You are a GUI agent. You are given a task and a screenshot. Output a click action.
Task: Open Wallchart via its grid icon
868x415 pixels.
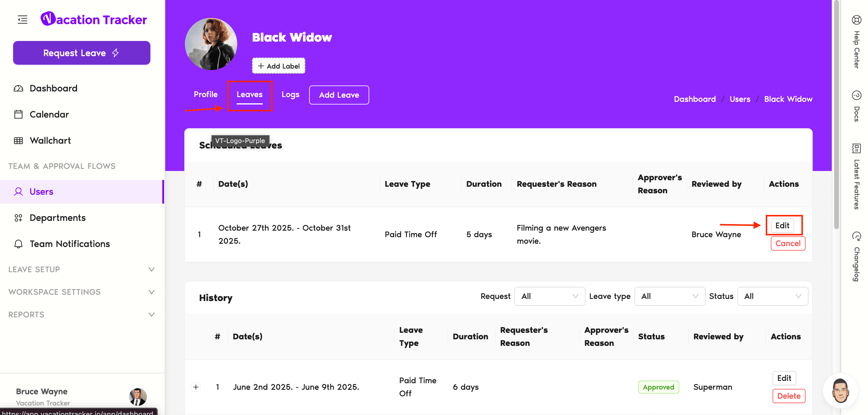click(x=18, y=141)
